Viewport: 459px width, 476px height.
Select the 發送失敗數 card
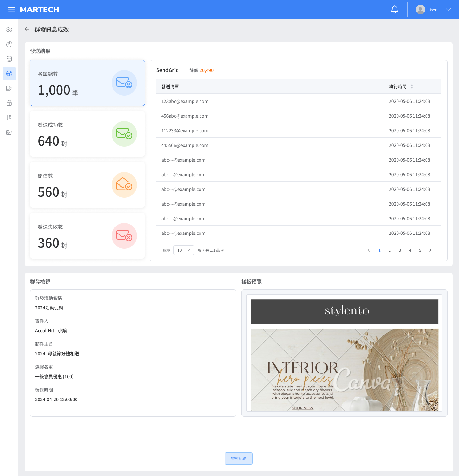coord(87,236)
